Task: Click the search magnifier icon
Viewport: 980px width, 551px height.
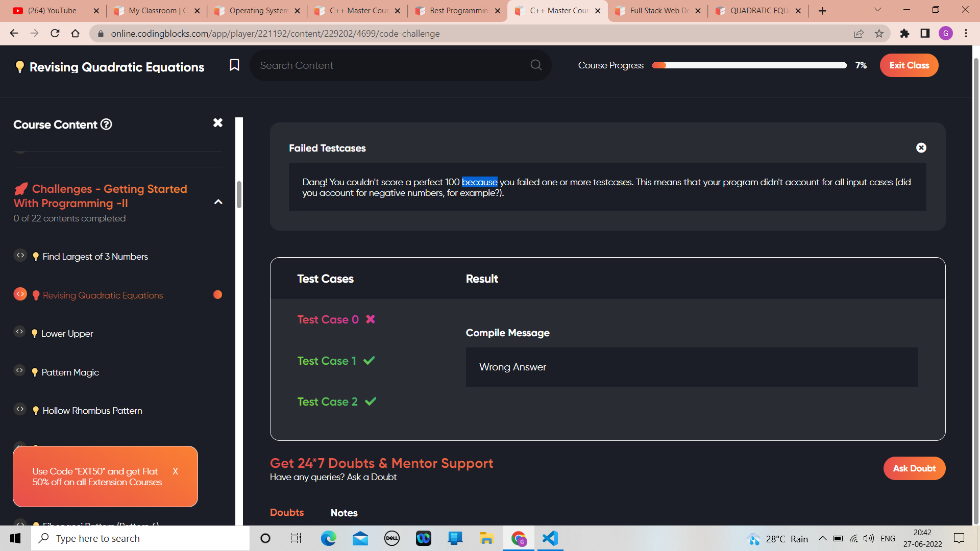Action: (x=536, y=65)
